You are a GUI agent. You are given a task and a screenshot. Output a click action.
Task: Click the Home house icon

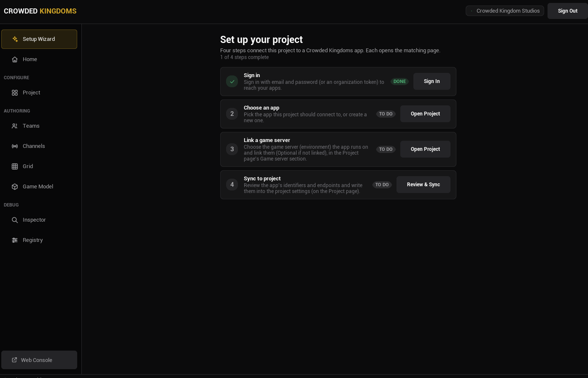click(x=15, y=59)
